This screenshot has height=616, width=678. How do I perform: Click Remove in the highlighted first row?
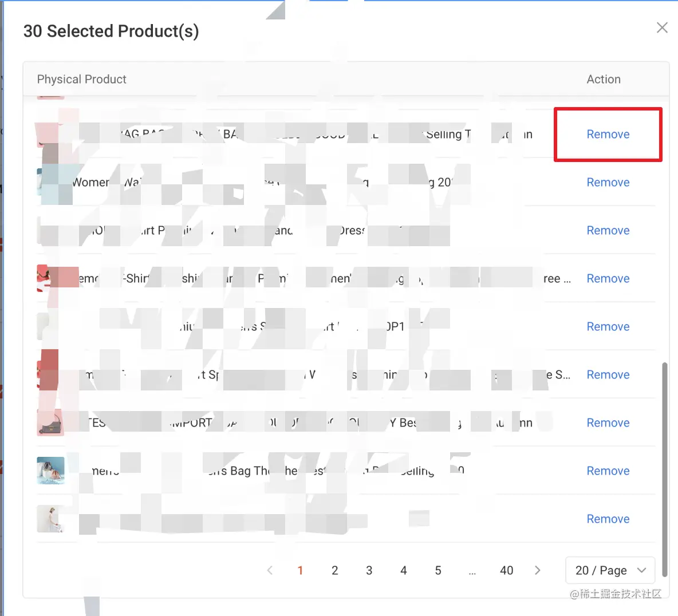[608, 135]
